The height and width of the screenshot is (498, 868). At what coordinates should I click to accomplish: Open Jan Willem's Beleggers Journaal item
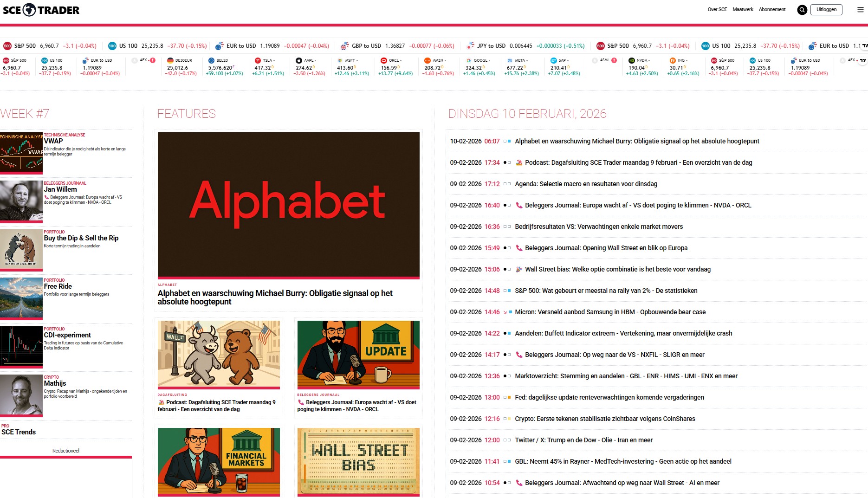pos(60,189)
